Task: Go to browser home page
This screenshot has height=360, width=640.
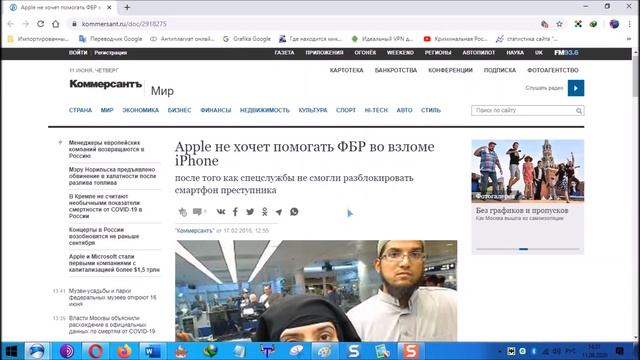Action: coord(56,24)
